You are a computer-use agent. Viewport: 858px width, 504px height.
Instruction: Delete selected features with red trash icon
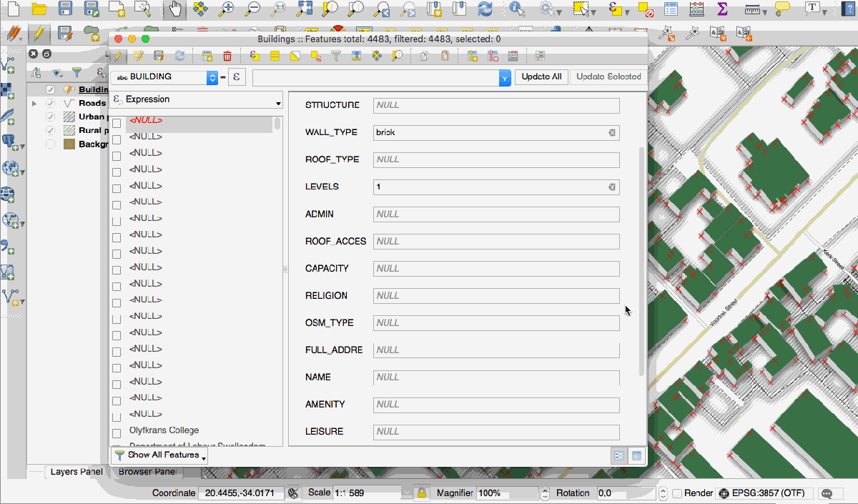click(x=227, y=56)
